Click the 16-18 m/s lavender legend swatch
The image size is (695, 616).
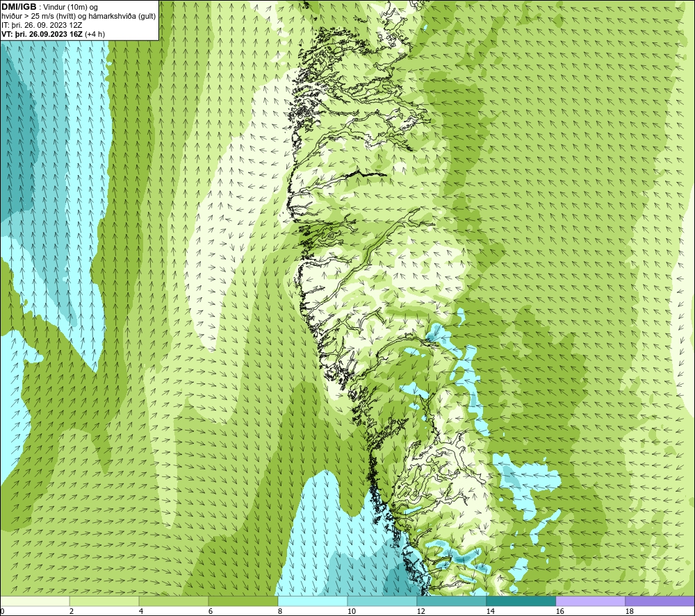(x=590, y=601)
